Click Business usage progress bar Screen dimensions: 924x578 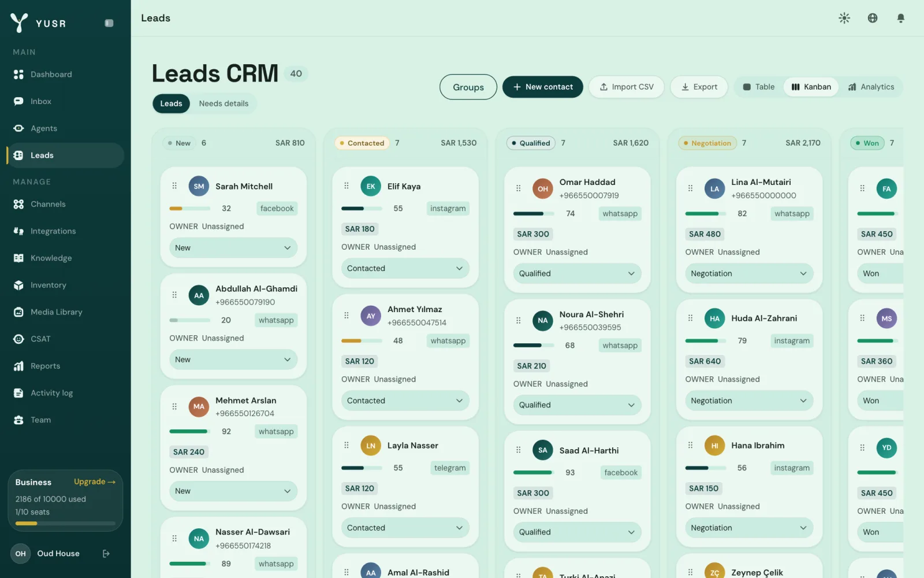tap(65, 523)
